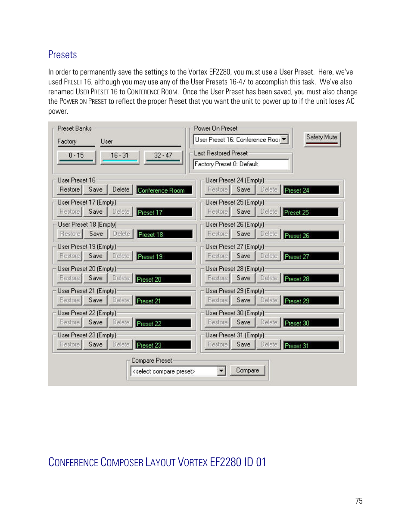Save User Preset 31
Image resolution: width=411 pixels, height=532 pixels.
point(243,345)
